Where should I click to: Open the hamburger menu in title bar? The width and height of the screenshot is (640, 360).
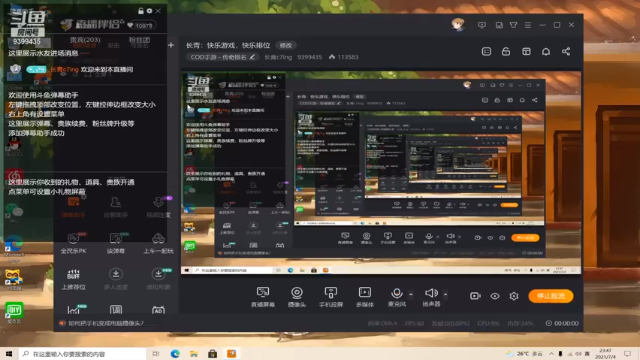528,25
